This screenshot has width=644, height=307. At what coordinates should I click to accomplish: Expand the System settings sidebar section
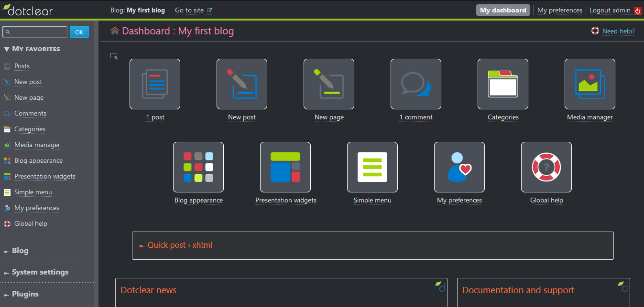click(40, 272)
